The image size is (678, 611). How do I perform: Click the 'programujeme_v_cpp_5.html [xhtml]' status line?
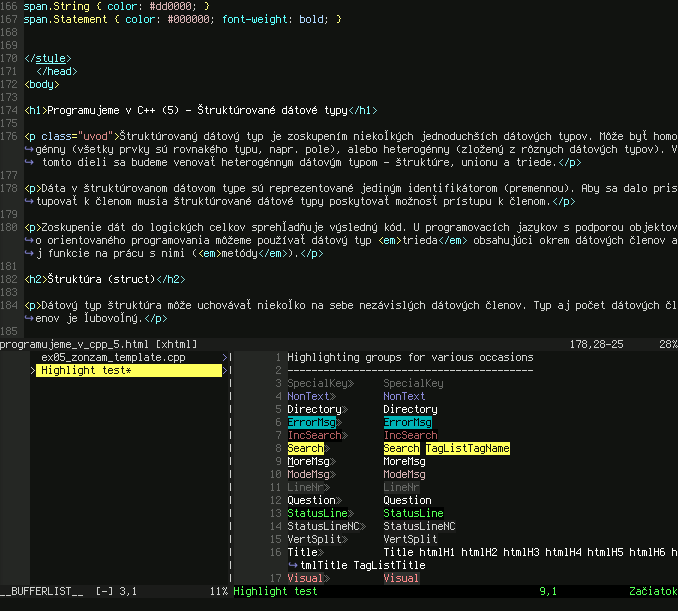click(x=99, y=344)
